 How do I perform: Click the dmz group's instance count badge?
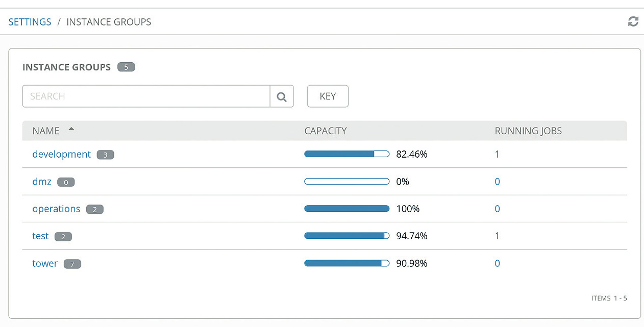[66, 182]
